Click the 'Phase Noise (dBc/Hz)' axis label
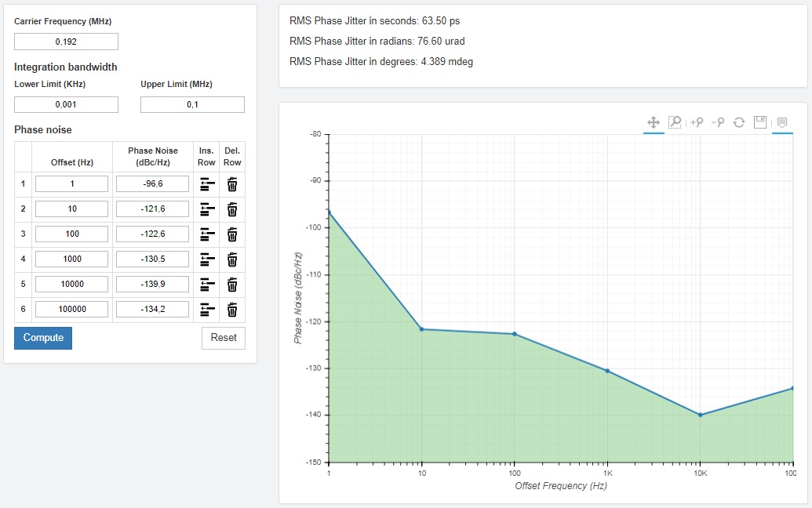Image resolution: width=812 pixels, height=508 pixels. tap(298, 298)
